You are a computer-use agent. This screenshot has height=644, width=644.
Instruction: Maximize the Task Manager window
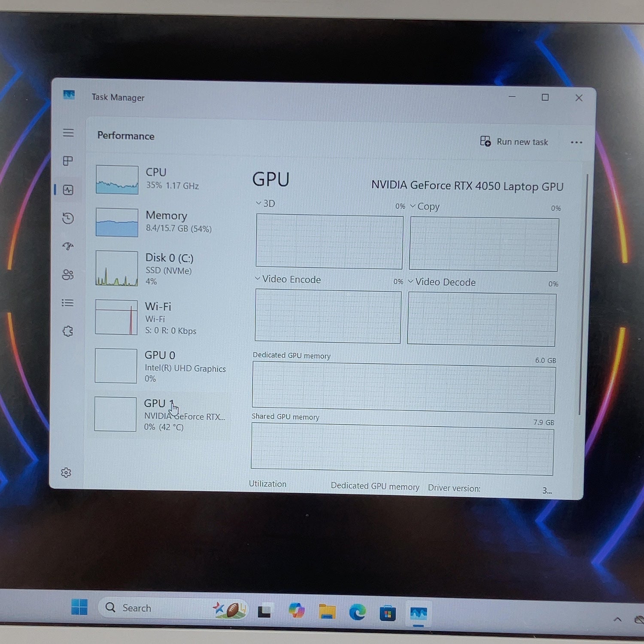545,97
